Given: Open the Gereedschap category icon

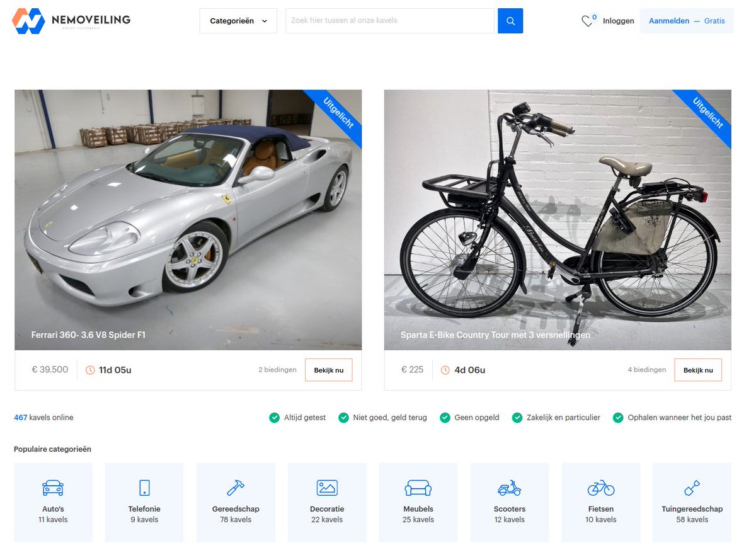Looking at the screenshot, I should click(236, 488).
